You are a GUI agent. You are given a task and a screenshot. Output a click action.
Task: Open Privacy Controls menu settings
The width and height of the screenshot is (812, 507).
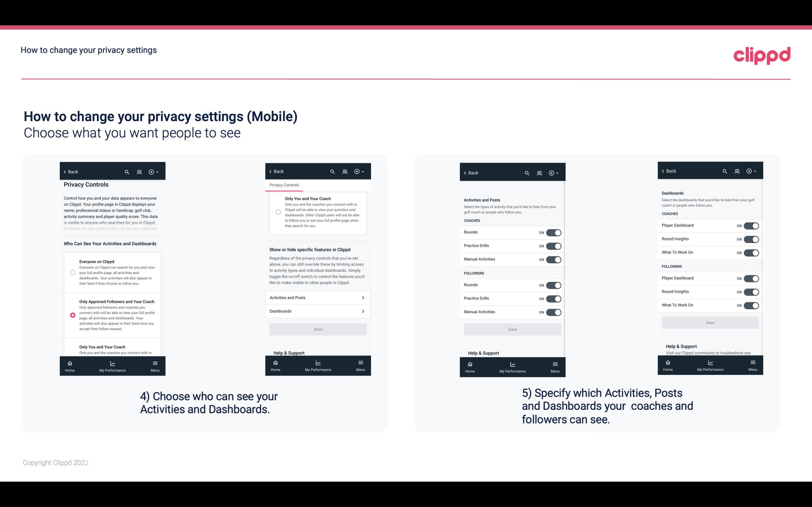(x=284, y=185)
